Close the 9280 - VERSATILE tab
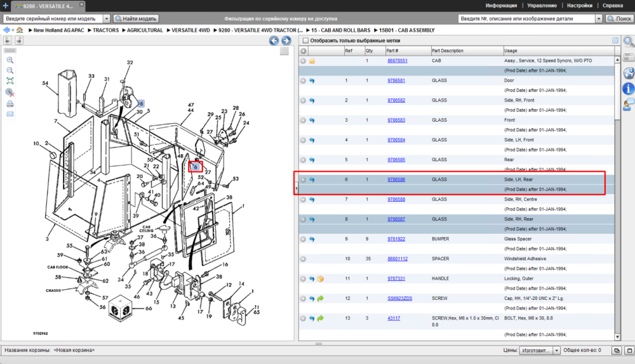This screenshot has width=635, height=364. point(81,4)
